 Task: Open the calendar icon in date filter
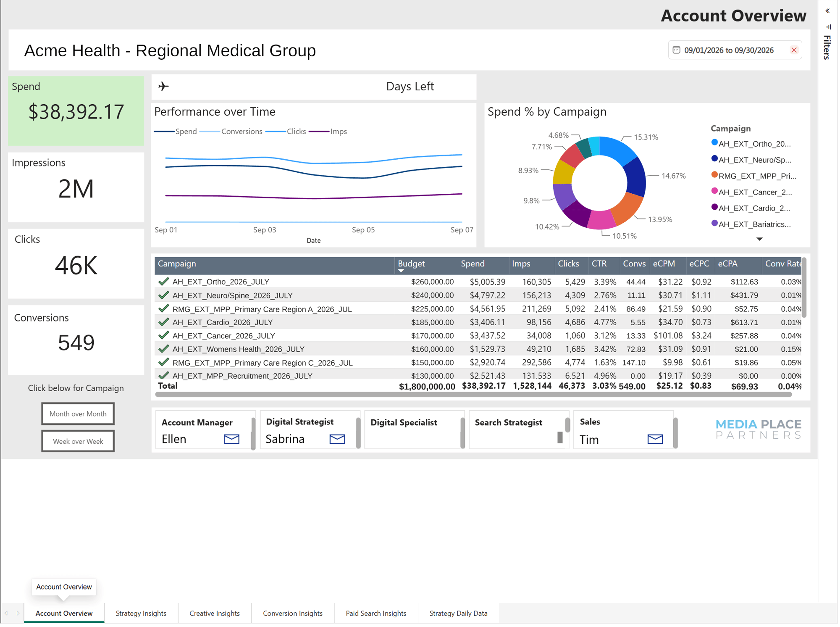676,50
